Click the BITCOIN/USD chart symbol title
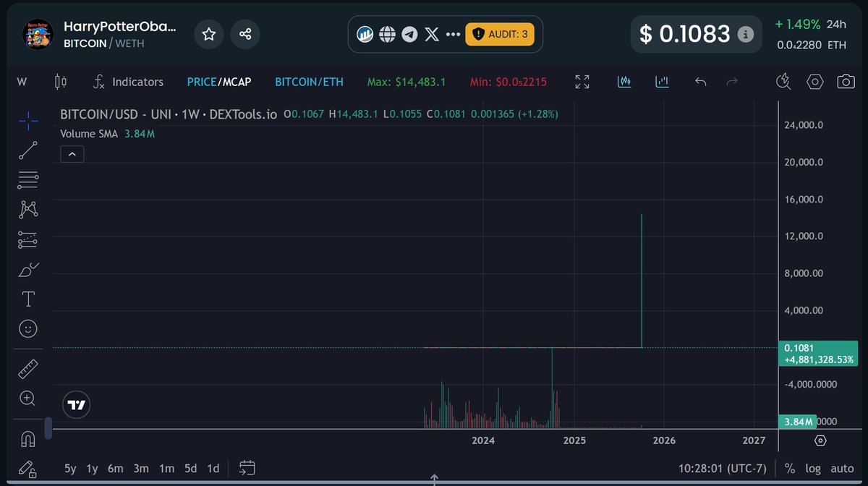The width and height of the screenshot is (868, 486). point(169,114)
